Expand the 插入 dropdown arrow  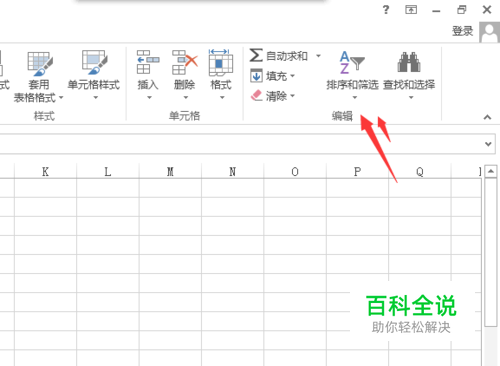tap(149, 98)
